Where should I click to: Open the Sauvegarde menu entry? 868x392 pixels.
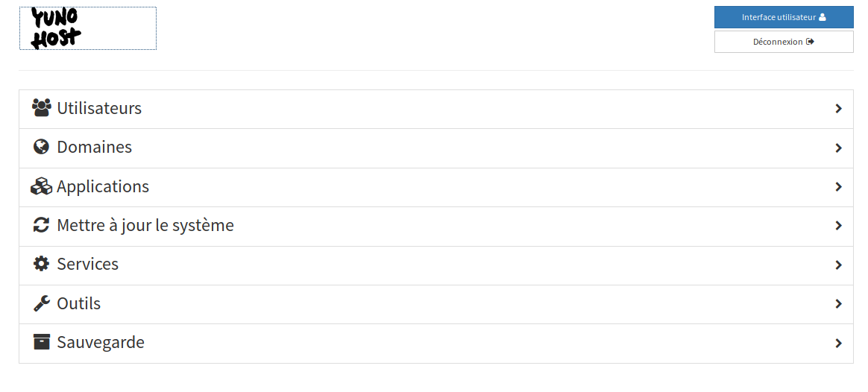pyautogui.click(x=436, y=344)
